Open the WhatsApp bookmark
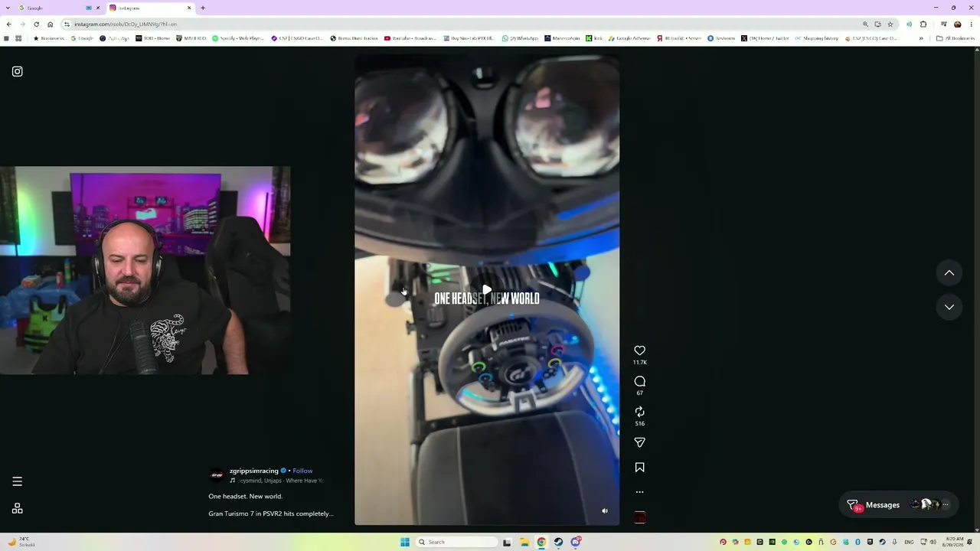 [x=520, y=38]
